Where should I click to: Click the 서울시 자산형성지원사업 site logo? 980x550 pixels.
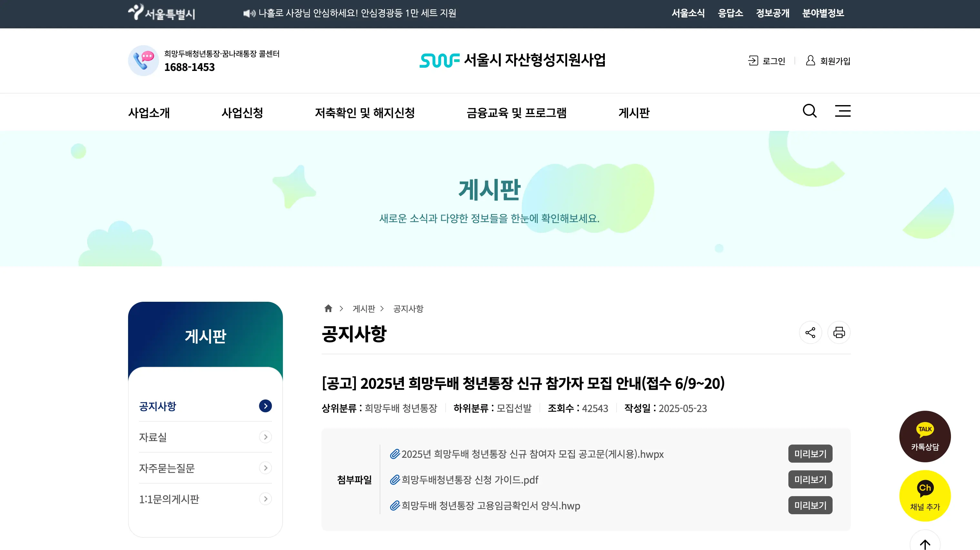(x=513, y=60)
